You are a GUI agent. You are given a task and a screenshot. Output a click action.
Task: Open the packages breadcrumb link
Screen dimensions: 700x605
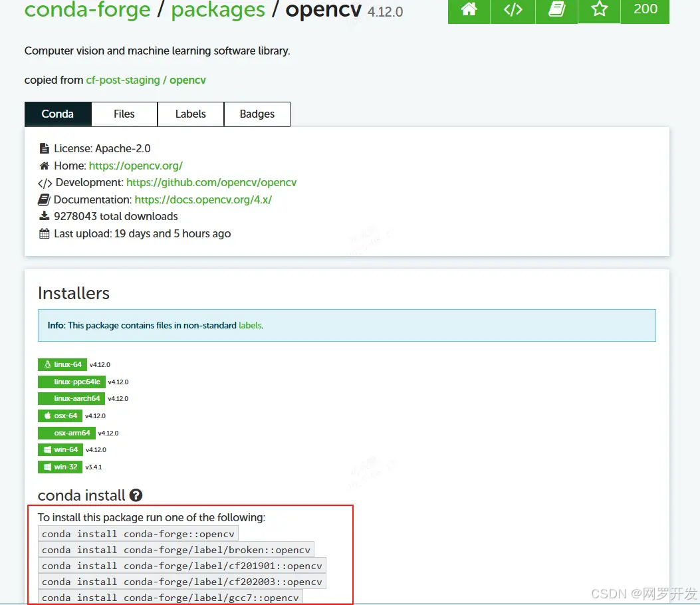click(x=218, y=10)
